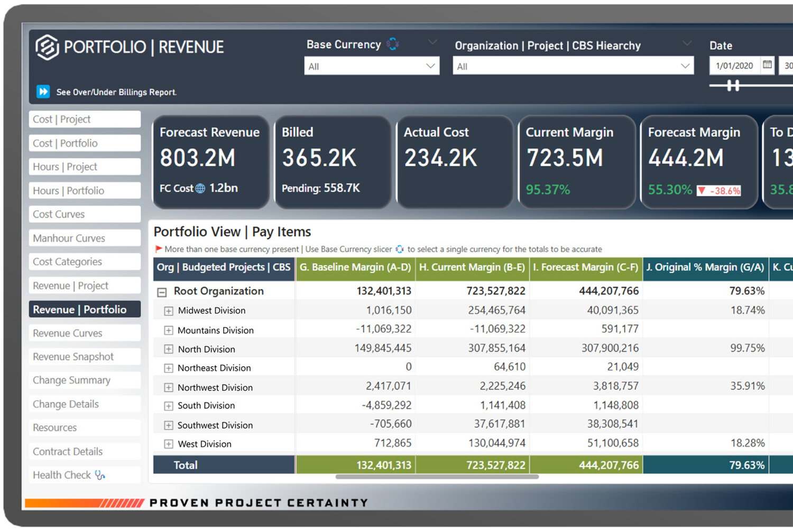The image size is (793, 532).
Task: Open the See Over/Under Billings Report link
Action: (x=116, y=91)
